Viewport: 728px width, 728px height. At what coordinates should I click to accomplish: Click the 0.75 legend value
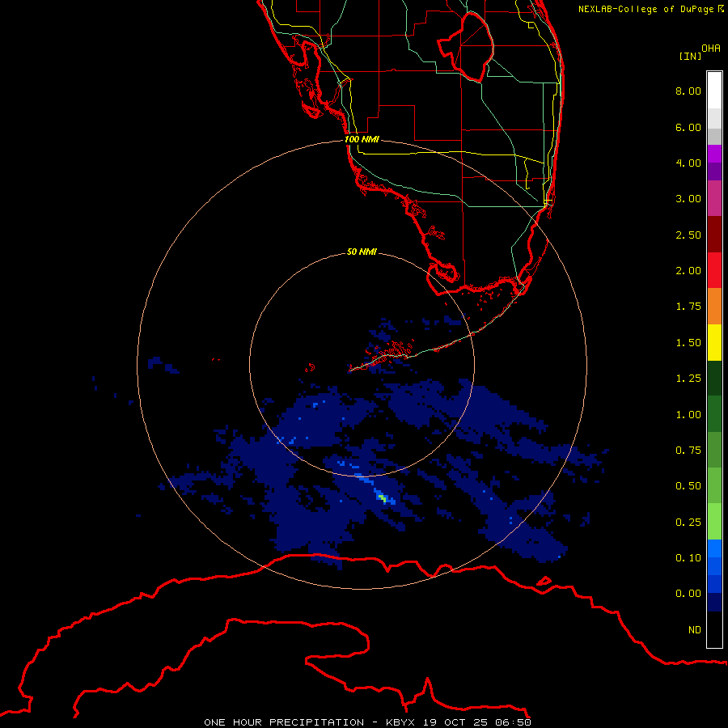(688, 451)
